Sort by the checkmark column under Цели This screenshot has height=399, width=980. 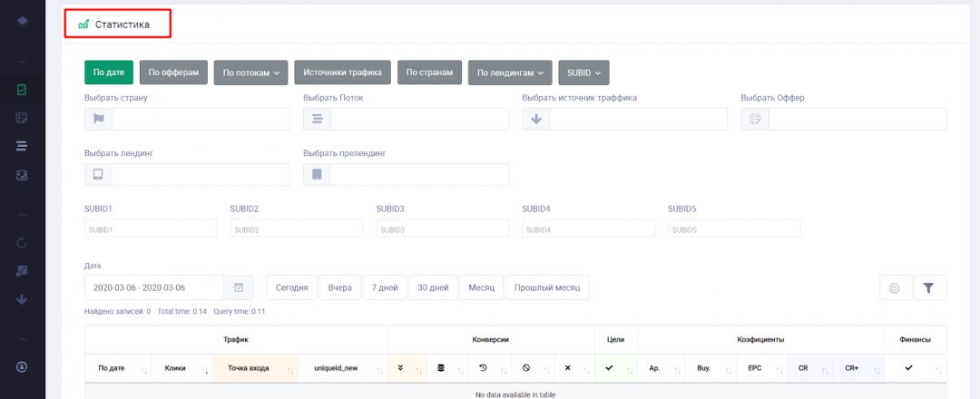coord(615,368)
